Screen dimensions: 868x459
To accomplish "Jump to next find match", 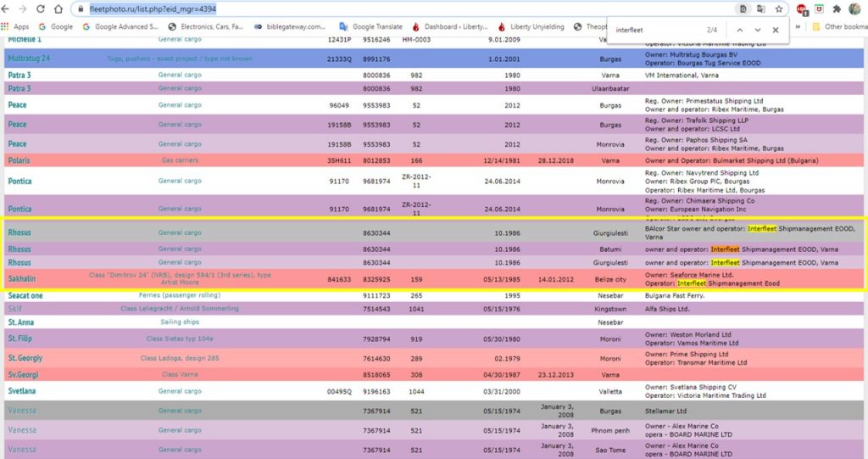I will pos(757,30).
